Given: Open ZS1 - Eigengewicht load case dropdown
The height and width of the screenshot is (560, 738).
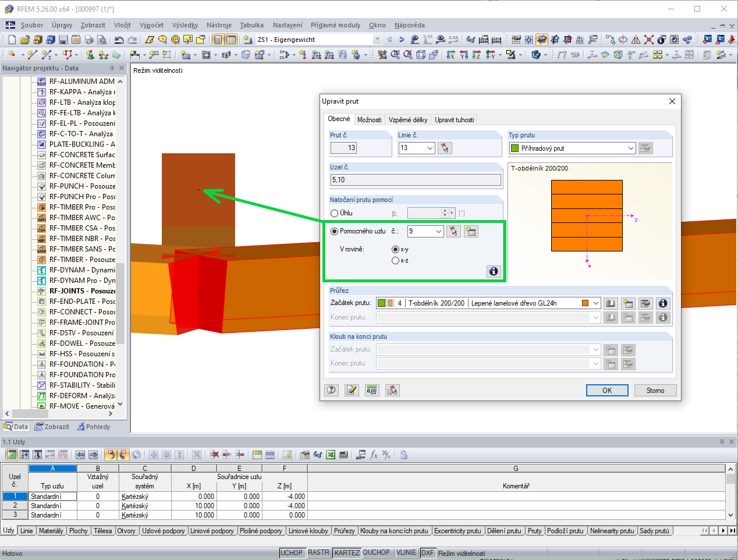Looking at the screenshot, I should tap(377, 40).
